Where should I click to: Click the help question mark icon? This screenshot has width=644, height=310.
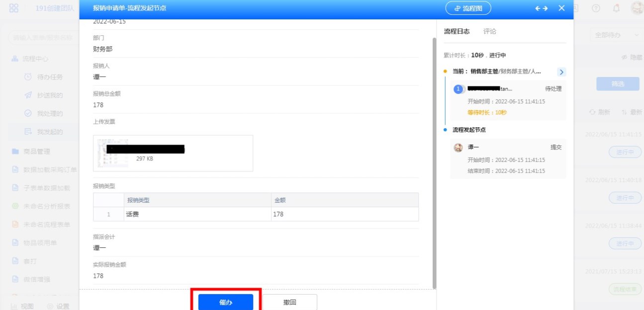pyautogui.click(x=596, y=8)
